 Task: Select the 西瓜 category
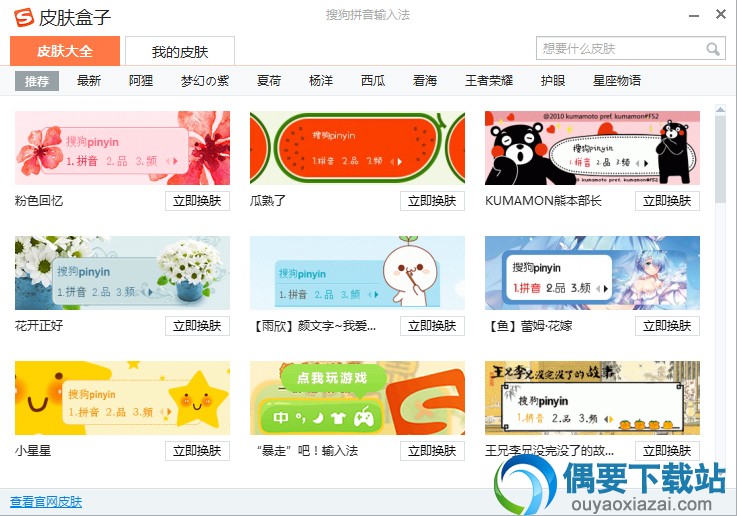coord(373,81)
